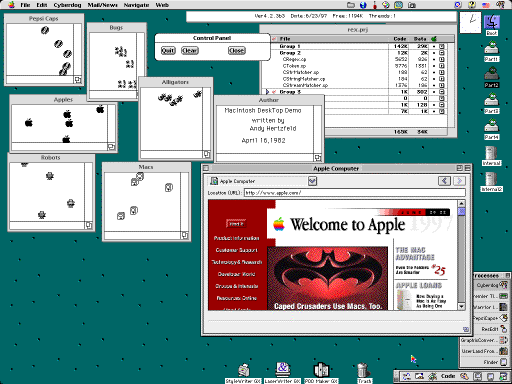The image size is (512, 384).
Task: Click the keys icon in control strip
Action: click(465, 376)
